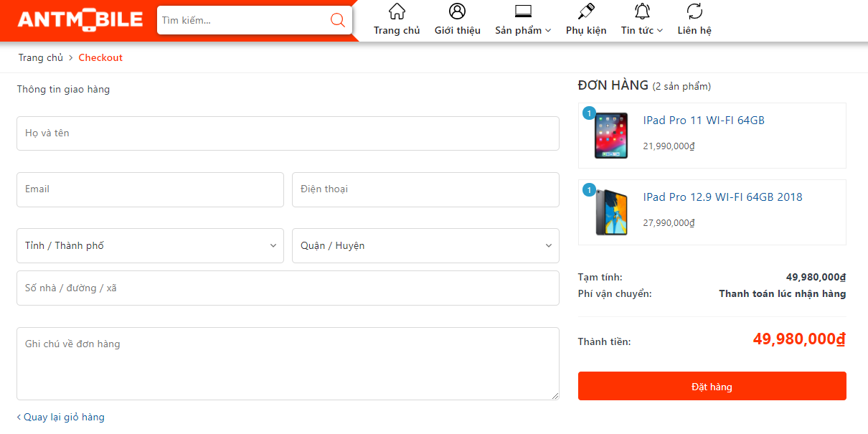This screenshot has width=868, height=434.
Task: Click the ANTMOBILE logo
Action: pos(80,20)
